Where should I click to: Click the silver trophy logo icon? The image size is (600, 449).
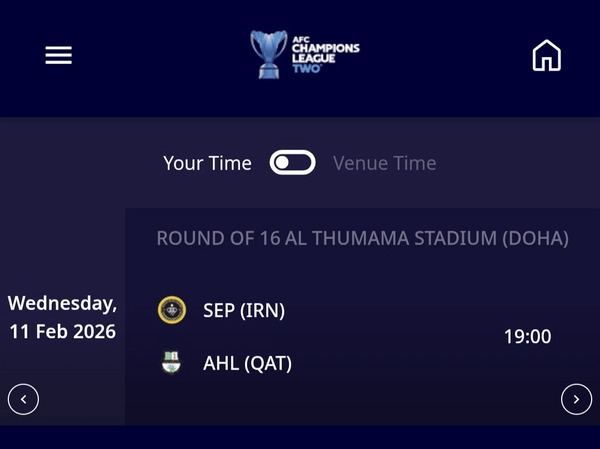[x=269, y=54]
